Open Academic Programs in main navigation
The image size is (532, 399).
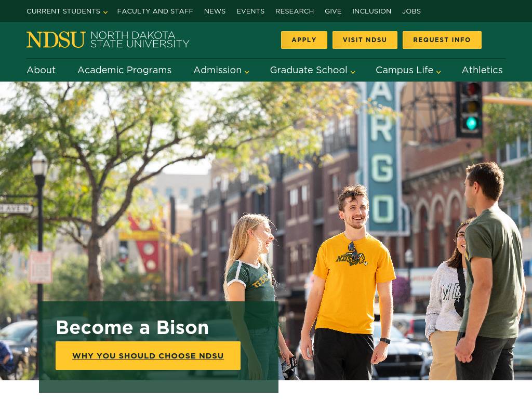(x=124, y=70)
